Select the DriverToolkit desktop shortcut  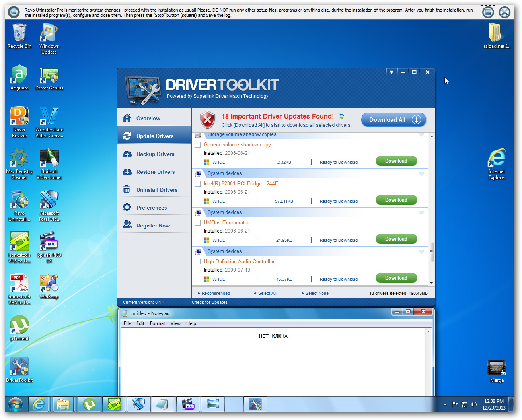tap(19, 370)
